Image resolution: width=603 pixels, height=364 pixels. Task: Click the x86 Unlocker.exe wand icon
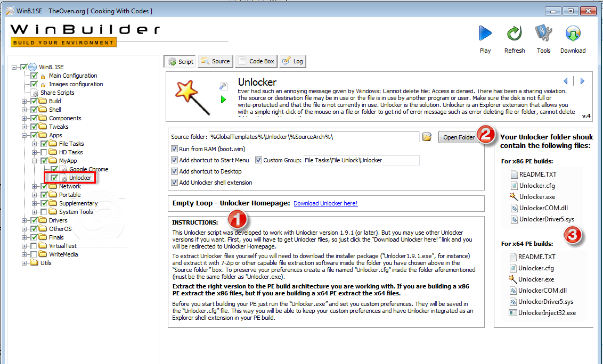[514, 196]
